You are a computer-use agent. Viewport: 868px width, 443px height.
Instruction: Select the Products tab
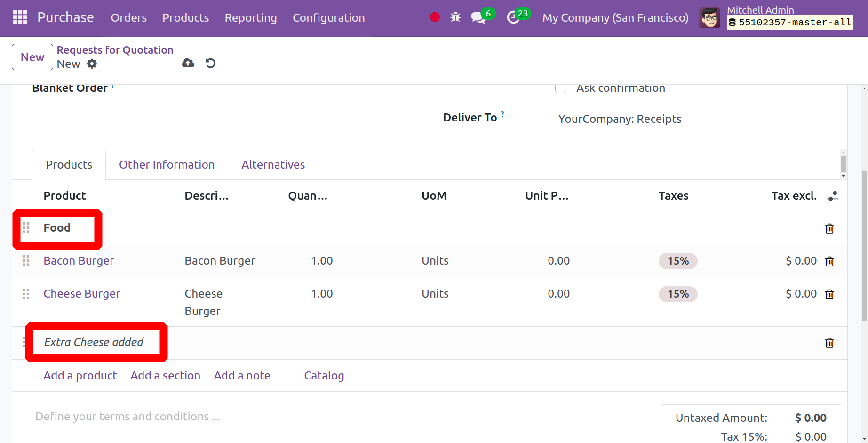click(69, 165)
